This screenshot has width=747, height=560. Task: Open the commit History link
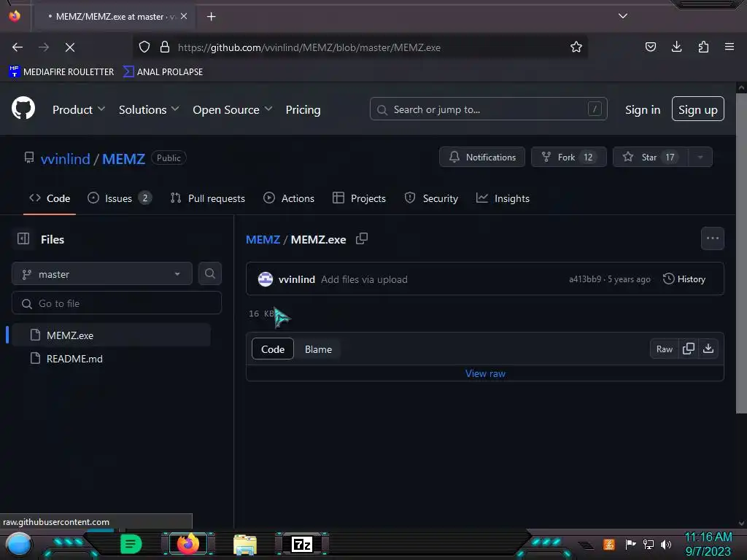(684, 279)
